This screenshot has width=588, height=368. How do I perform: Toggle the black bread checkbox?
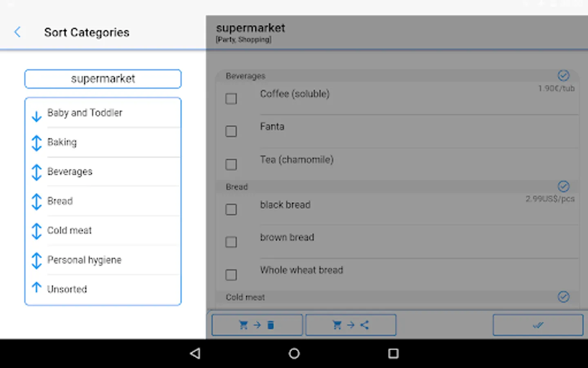coord(231,209)
